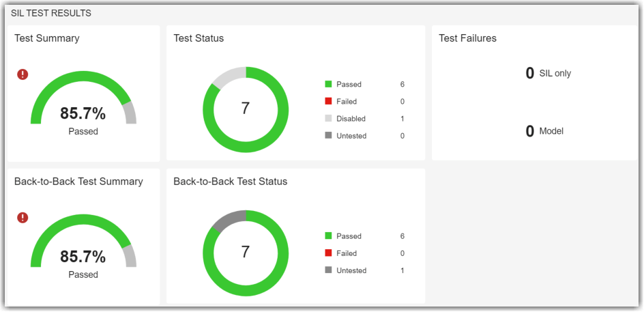This screenshot has height=312, width=644.
Task: Click Untested swatch in Back-to-Back Test Status
Action: point(328,270)
